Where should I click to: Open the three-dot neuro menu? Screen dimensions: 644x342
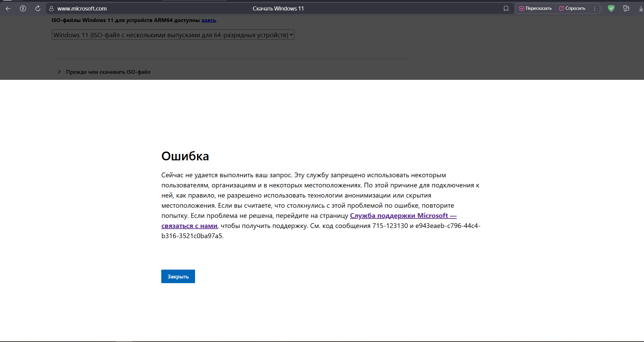(x=594, y=8)
